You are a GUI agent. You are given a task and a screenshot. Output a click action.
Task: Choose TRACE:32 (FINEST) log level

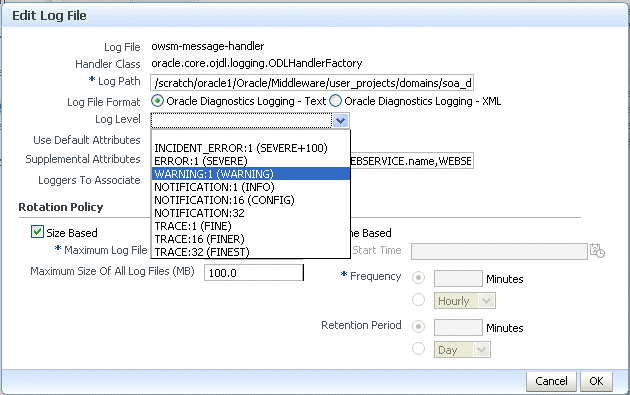point(251,252)
